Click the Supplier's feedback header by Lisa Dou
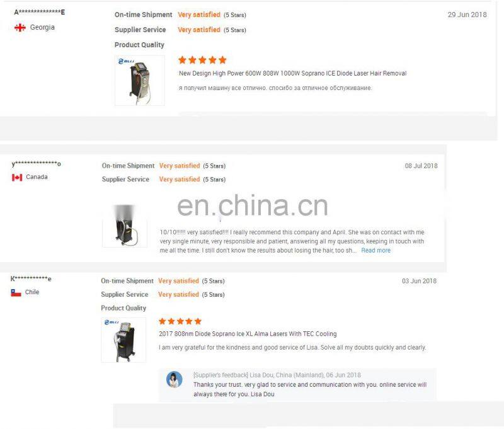 coord(277,375)
